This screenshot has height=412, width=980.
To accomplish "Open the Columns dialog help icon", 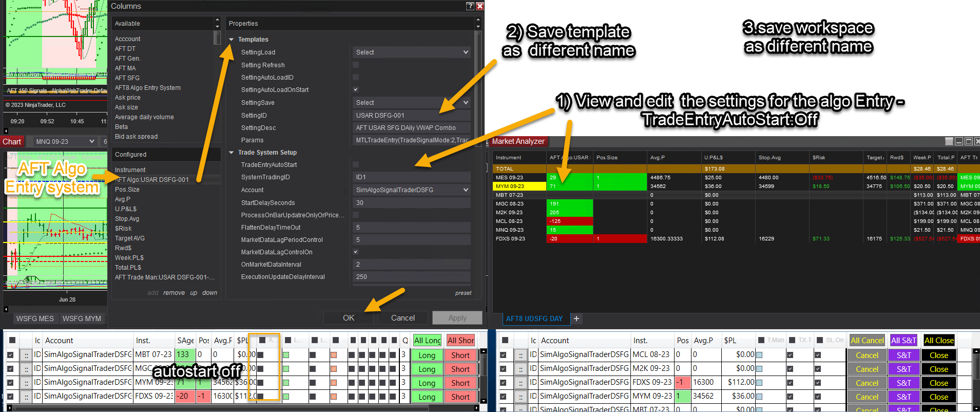I will coord(470,6).
